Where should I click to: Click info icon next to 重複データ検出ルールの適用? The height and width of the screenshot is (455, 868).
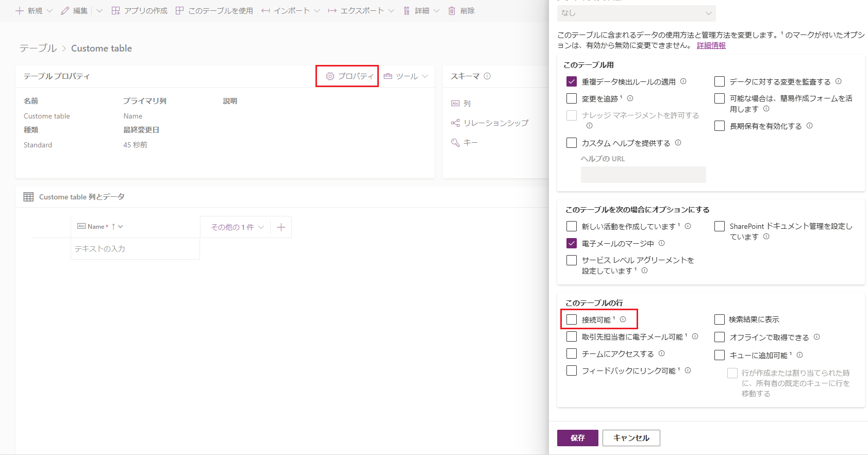click(x=683, y=81)
